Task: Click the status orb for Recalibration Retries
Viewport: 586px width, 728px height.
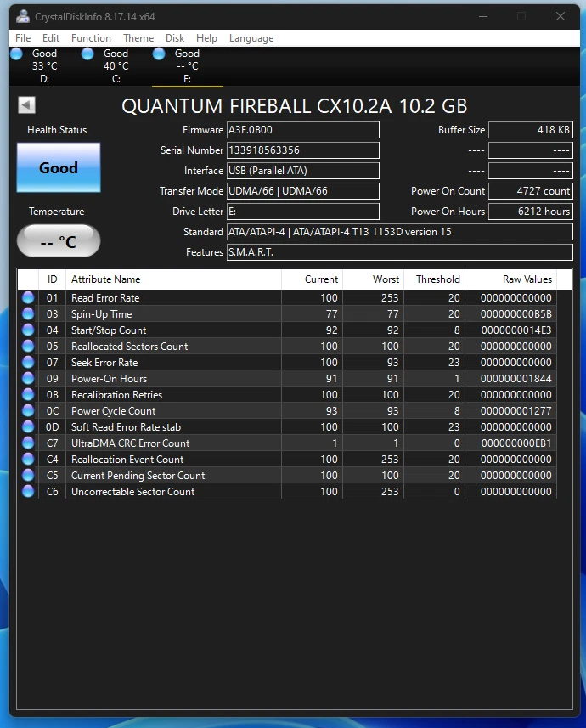Action: [28, 395]
